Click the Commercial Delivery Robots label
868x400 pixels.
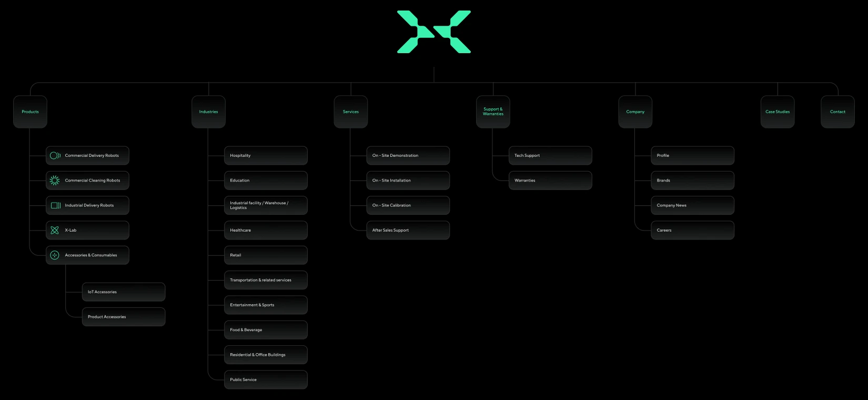click(x=92, y=156)
